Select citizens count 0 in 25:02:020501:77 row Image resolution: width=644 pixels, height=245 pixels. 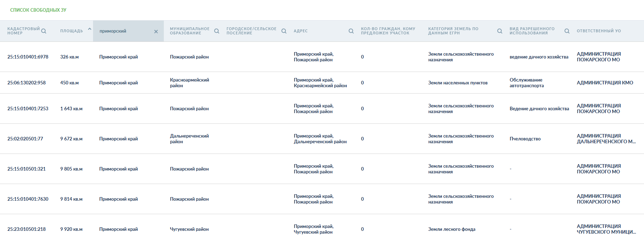(x=362, y=139)
